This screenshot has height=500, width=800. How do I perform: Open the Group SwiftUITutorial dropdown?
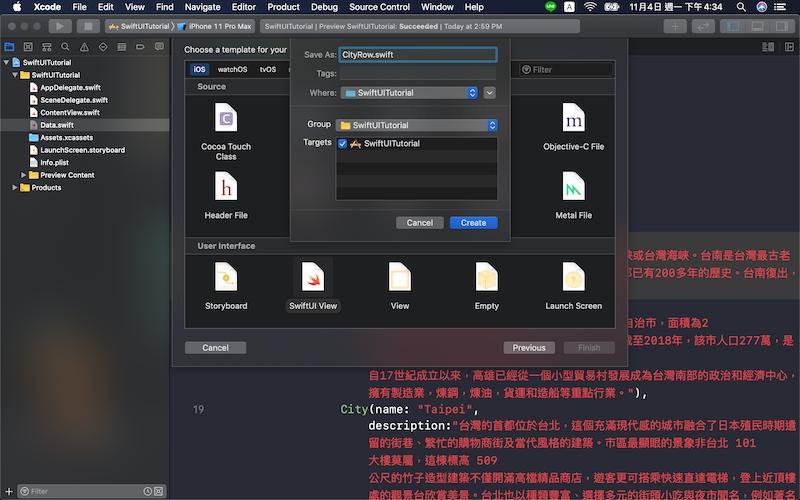pos(416,125)
